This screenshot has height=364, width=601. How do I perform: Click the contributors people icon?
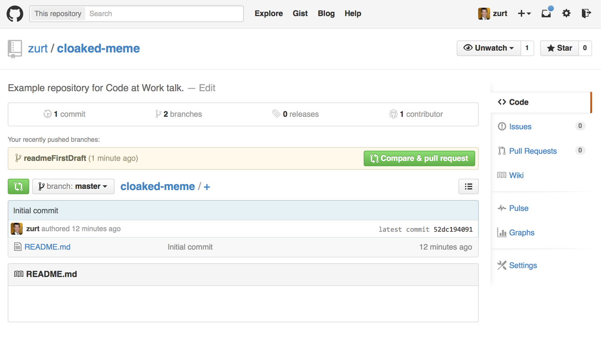pos(393,114)
